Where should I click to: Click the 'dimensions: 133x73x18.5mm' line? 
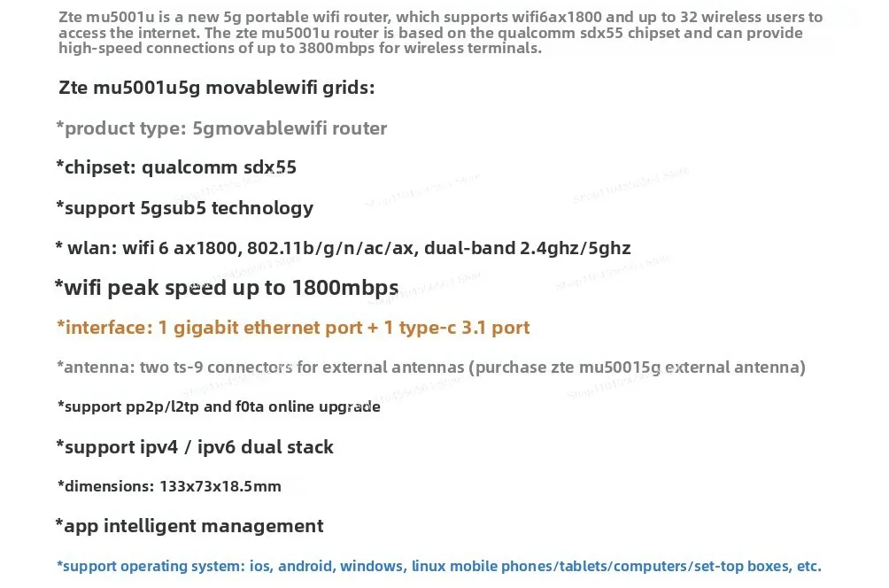(169, 486)
